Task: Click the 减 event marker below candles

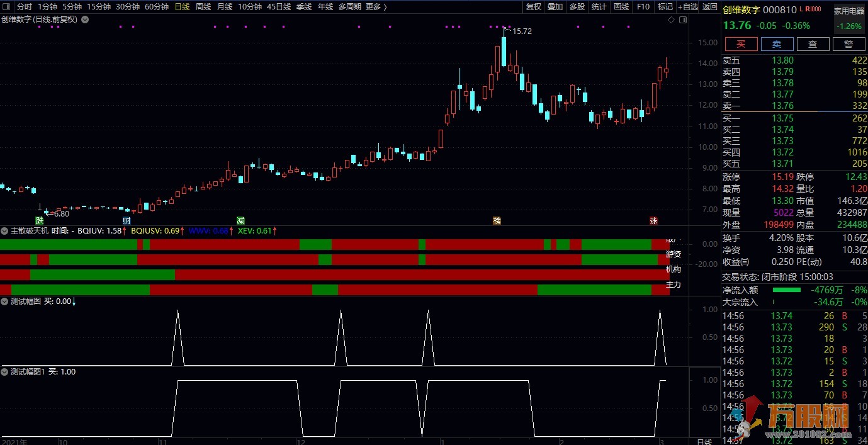Action: coord(240,220)
